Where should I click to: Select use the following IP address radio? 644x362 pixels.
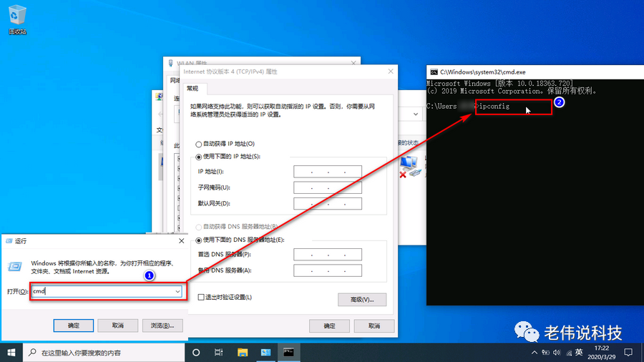coord(198,157)
